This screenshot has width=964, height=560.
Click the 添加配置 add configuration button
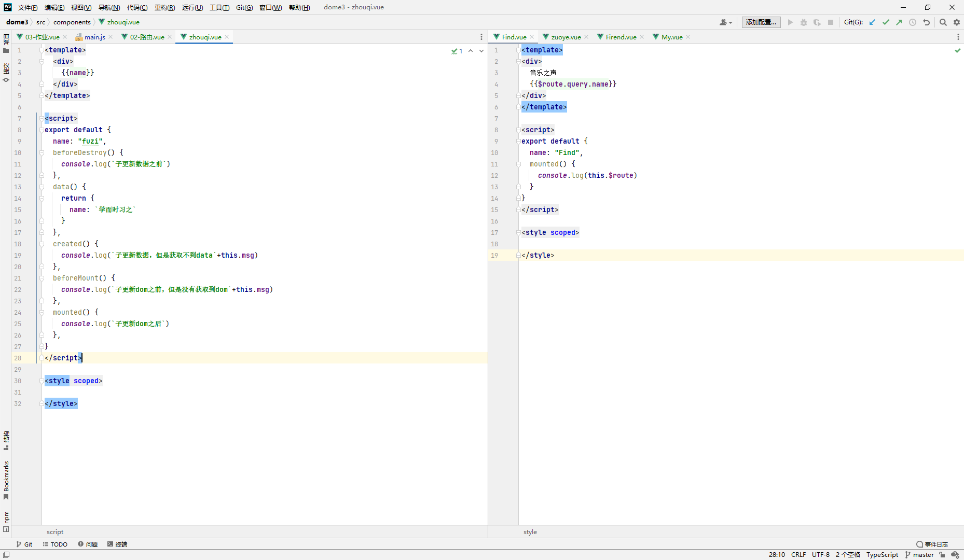pyautogui.click(x=761, y=22)
